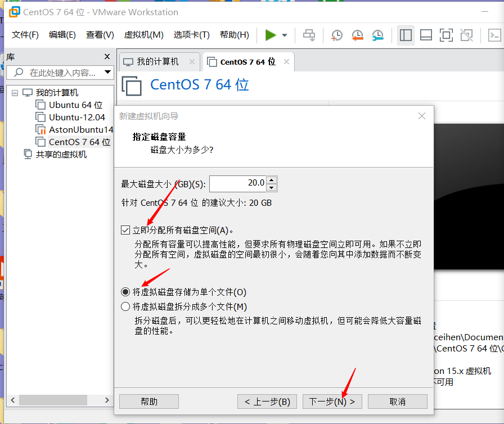
Task: Click the page icon on the CentOS 7 64 位 tab
Action: 212,62
